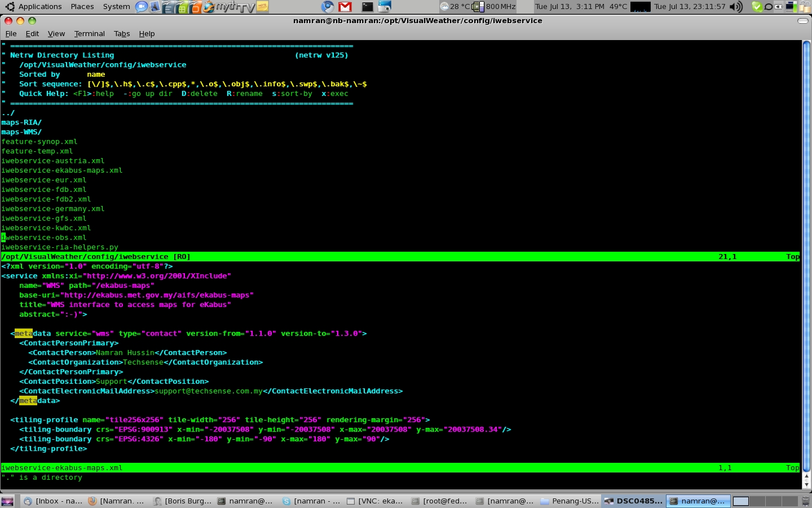812x508 pixels.
Task: Open the Terminal menu in the menu bar
Action: coord(89,34)
